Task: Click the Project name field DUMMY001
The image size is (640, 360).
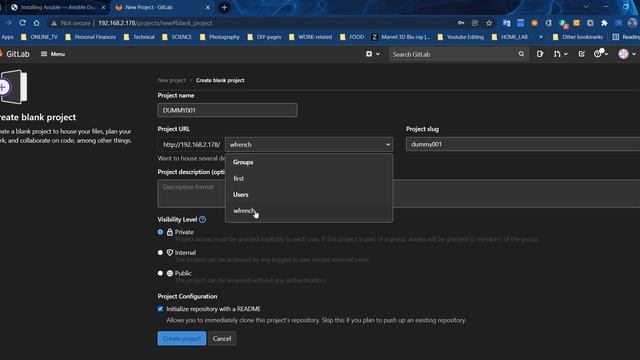Action: (x=227, y=110)
